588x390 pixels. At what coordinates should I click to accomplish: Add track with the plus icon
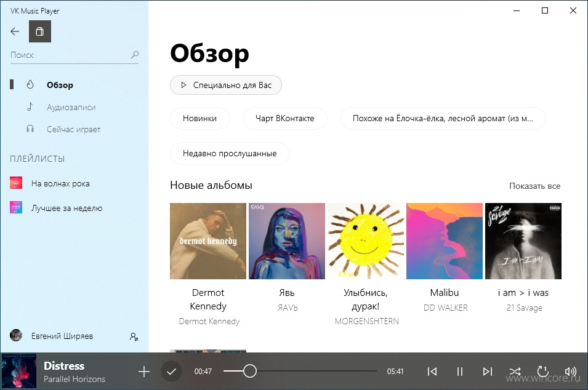pos(144,372)
